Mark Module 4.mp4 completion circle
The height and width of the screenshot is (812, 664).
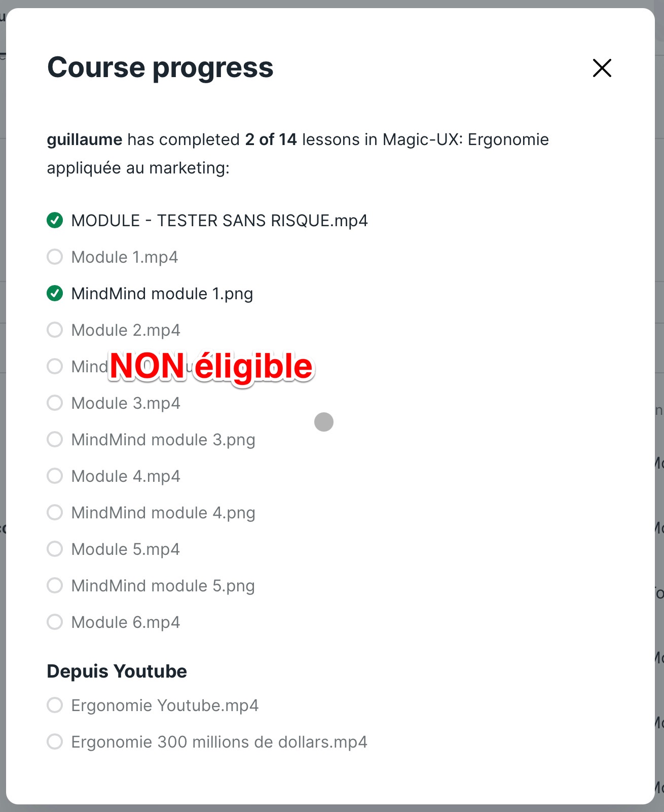coord(55,476)
